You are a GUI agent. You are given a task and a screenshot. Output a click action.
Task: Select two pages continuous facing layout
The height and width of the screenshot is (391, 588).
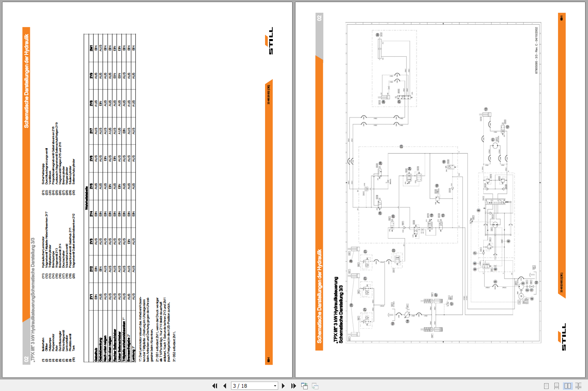pyautogui.click(x=578, y=386)
